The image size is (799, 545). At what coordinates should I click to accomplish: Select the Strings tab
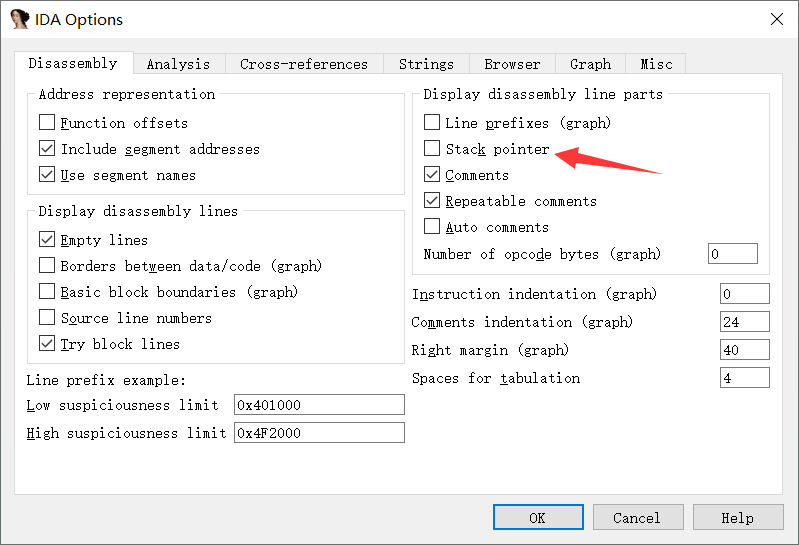click(426, 64)
